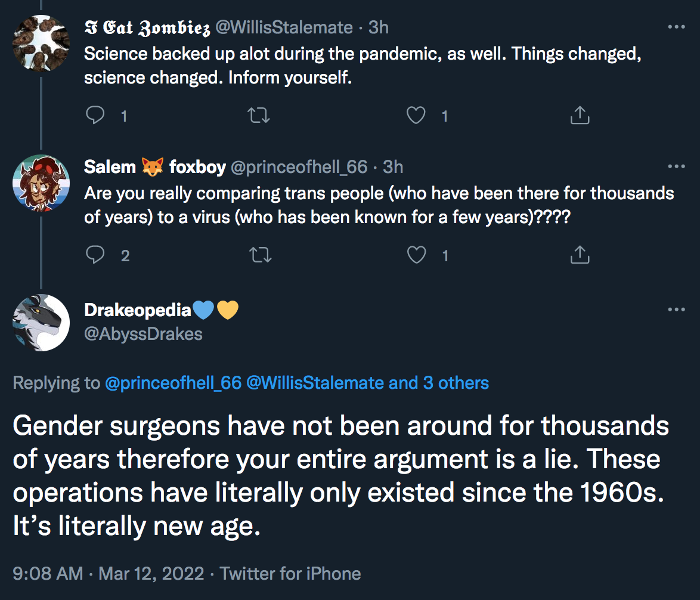Open Salem foxboy's avatar
The width and height of the screenshot is (700, 600).
(41, 183)
